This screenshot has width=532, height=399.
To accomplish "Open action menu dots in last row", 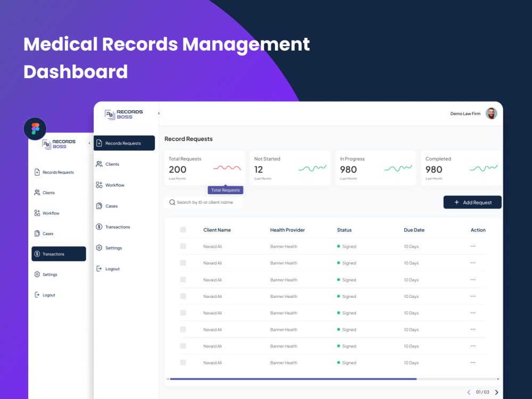I will tap(473, 363).
